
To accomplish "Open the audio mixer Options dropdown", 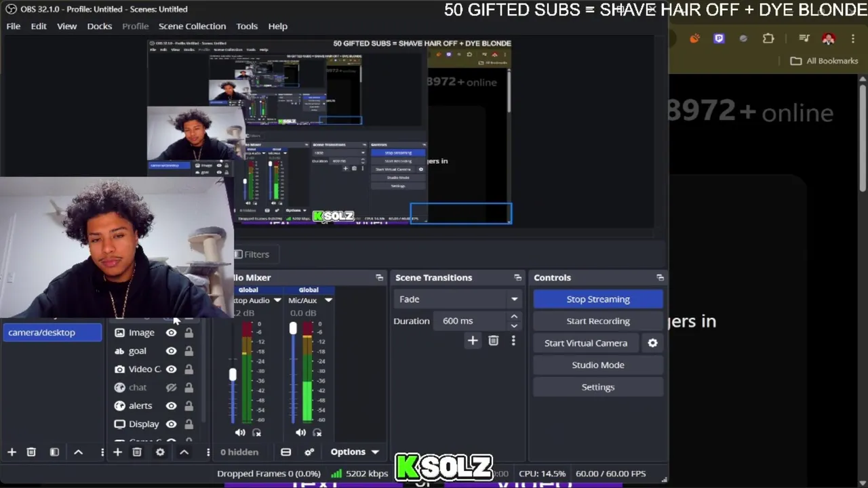I will [x=355, y=452].
